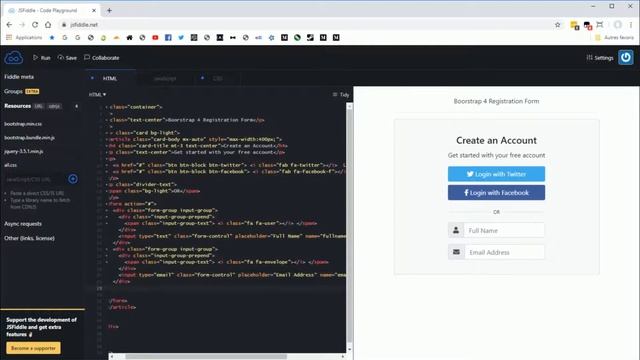The image size is (640, 360).
Task: Switch to the CSS editor tab
Action: coord(218,78)
